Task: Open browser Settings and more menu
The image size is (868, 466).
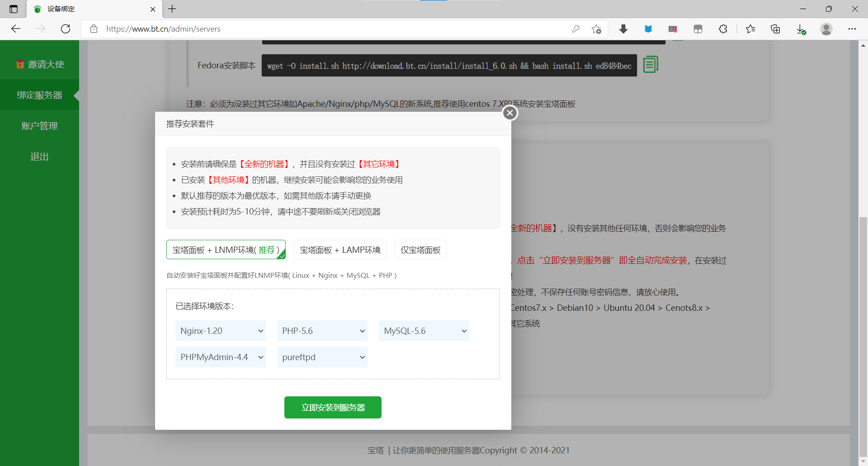Action: [852, 29]
